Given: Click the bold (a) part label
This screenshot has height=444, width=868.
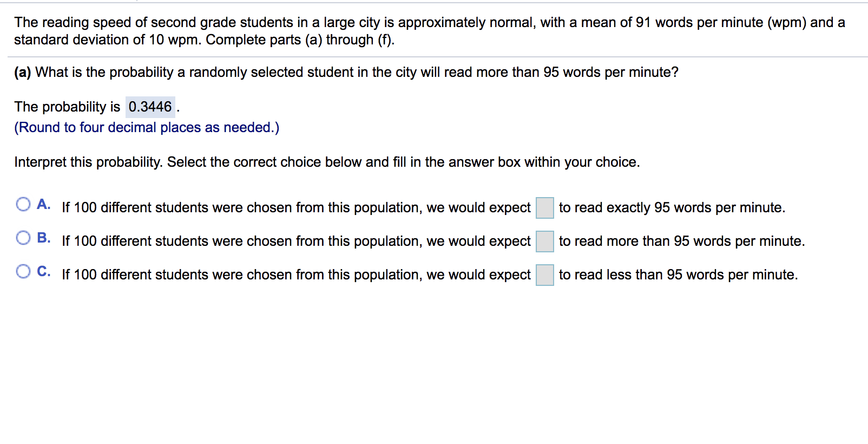Looking at the screenshot, I should point(23,73).
